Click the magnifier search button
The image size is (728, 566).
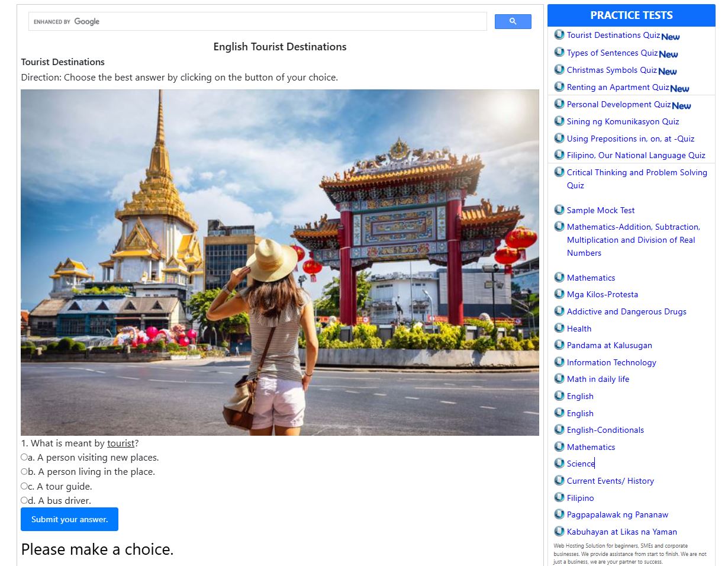513,22
